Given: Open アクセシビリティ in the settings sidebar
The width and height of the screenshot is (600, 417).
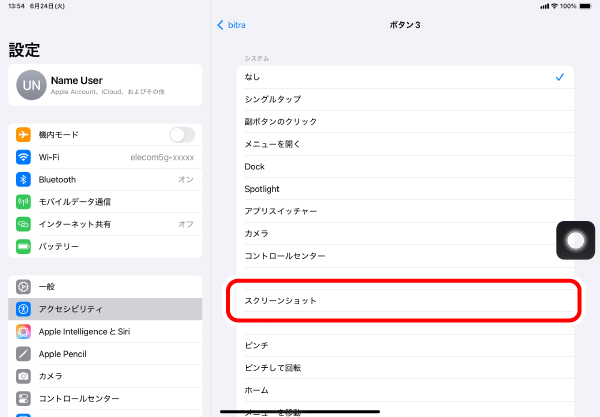Looking at the screenshot, I should point(105,309).
